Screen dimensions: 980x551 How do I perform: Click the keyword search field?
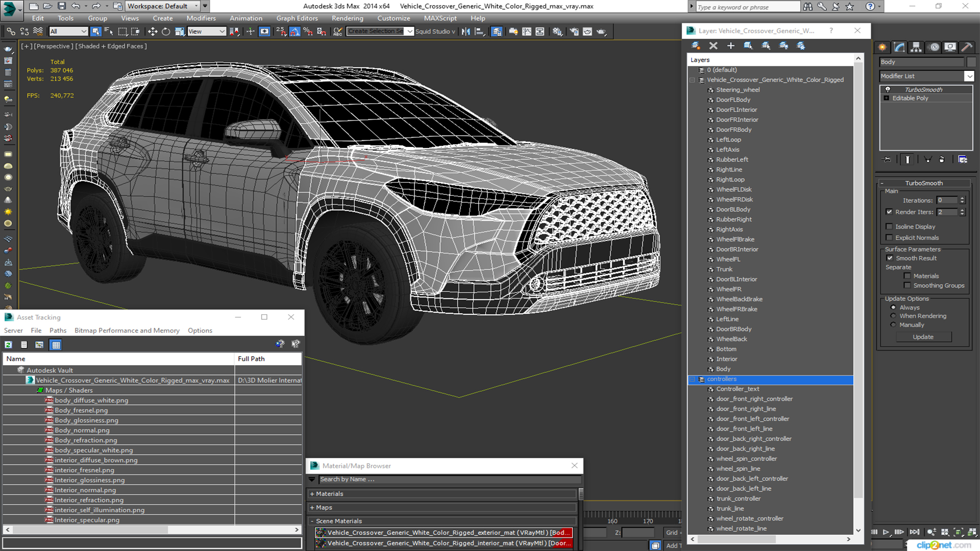(x=747, y=7)
